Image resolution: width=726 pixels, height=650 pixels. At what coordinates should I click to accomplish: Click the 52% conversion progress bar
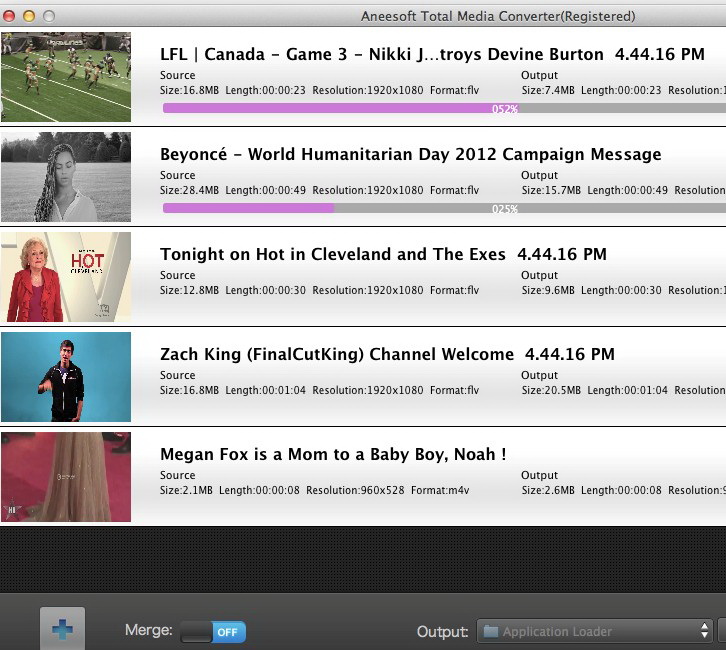440,108
